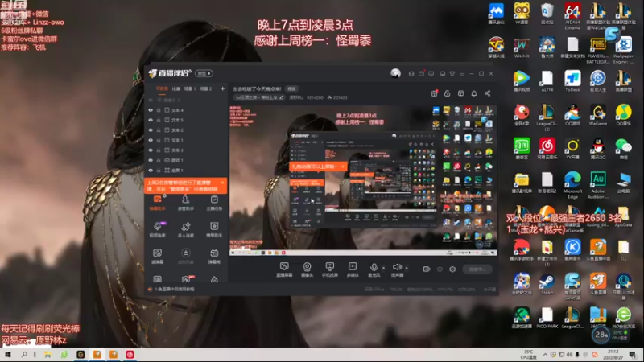This screenshot has height=362, width=644.
Task: Open Windows Start menu
Action: [x=8, y=354]
